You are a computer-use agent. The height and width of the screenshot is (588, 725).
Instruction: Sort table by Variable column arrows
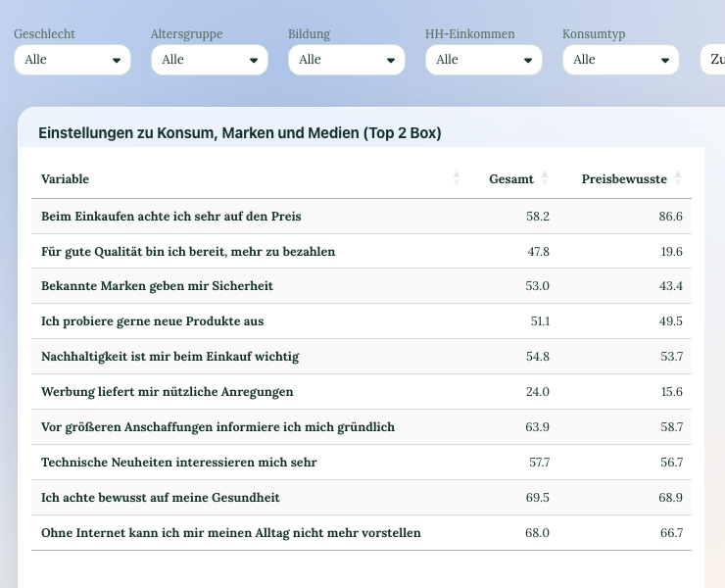coord(457,178)
